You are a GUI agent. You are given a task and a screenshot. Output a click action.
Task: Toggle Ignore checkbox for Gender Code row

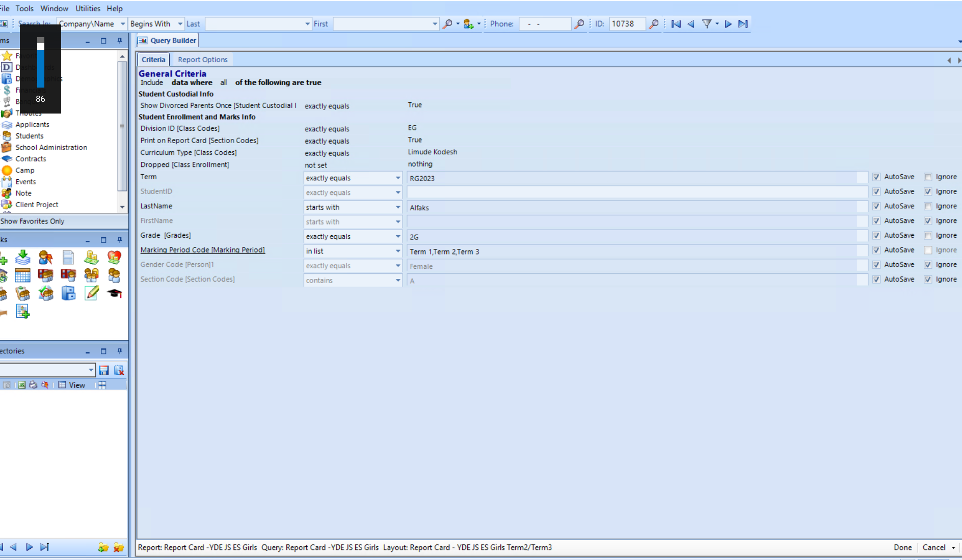(x=928, y=265)
